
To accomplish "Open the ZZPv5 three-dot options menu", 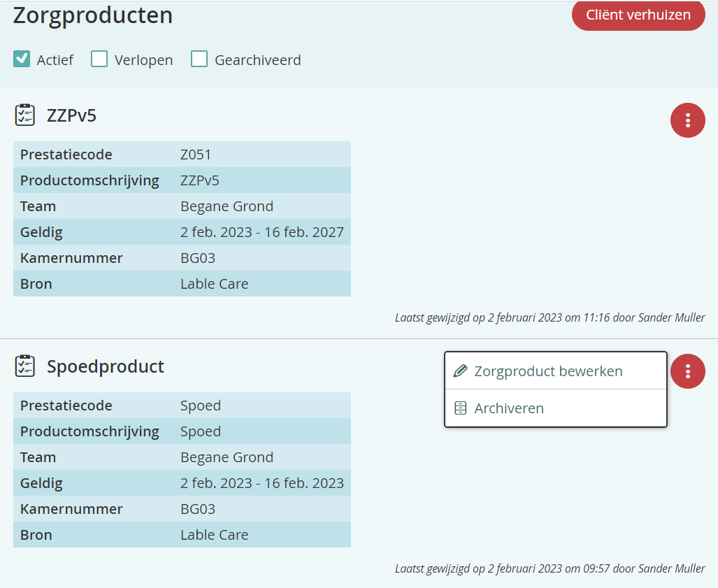I will (688, 120).
